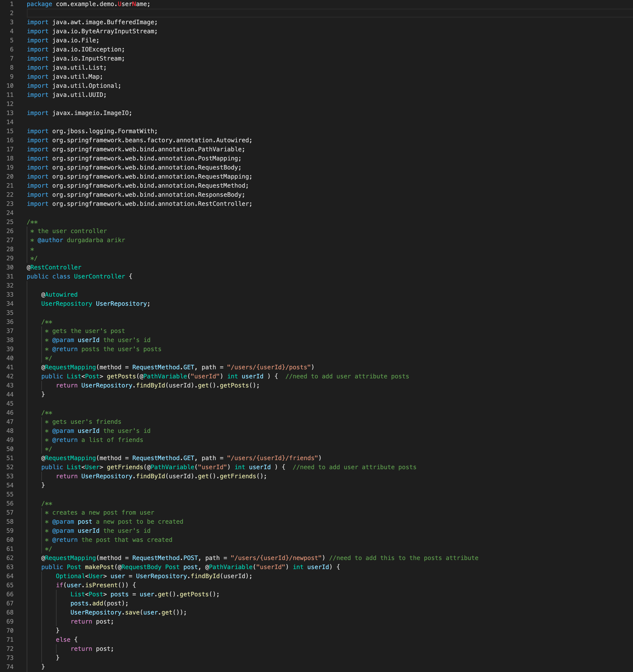Click the UserController class name
The height and width of the screenshot is (672, 633).
(x=99, y=276)
